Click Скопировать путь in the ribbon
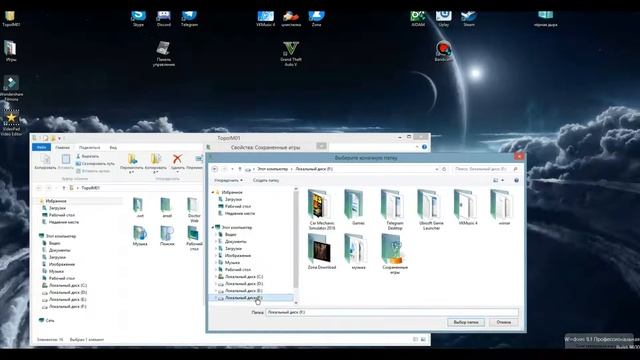 [95, 164]
